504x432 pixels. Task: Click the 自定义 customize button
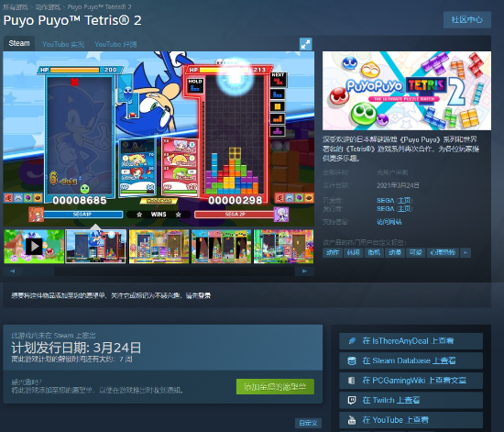tap(308, 423)
